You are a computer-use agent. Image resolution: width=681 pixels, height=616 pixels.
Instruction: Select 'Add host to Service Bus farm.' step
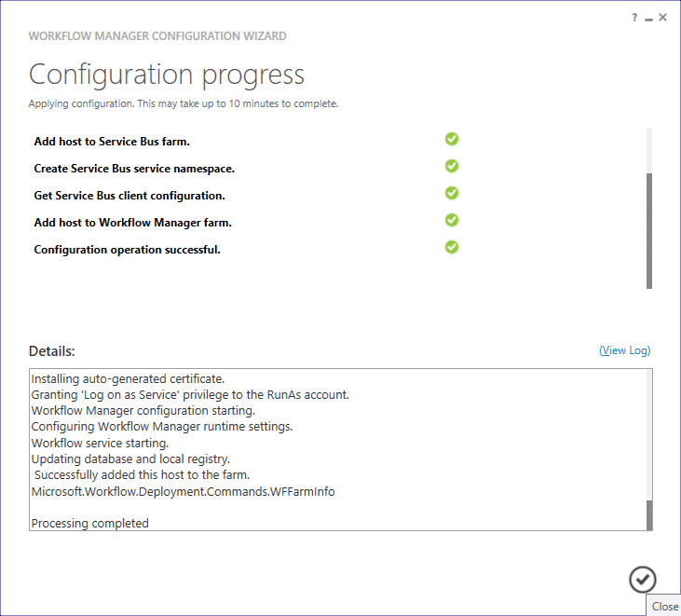(112, 142)
